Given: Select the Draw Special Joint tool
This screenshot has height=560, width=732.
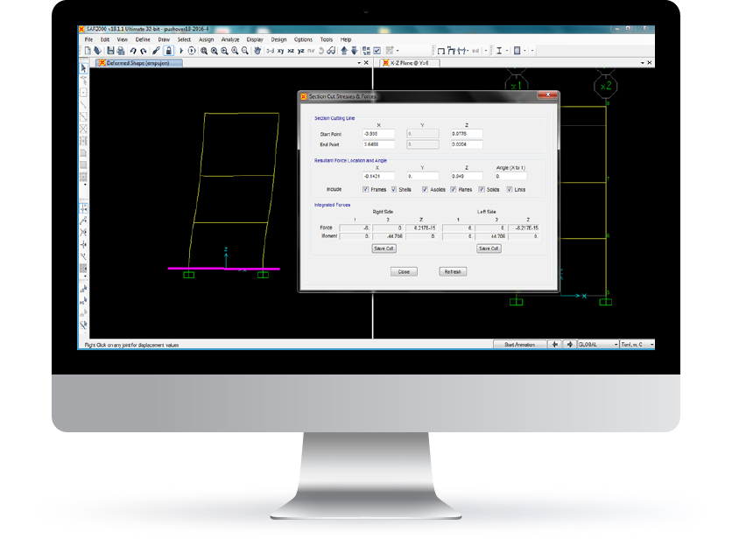Looking at the screenshot, I should [x=83, y=93].
